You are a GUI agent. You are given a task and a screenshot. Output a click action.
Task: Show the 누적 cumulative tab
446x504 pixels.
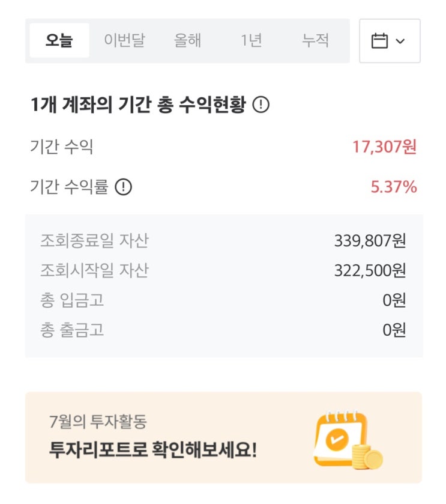(x=316, y=41)
